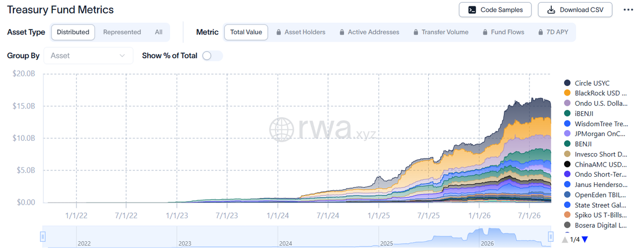Switch to the Active Addresses metric
The image size is (644, 252).
[x=369, y=32]
